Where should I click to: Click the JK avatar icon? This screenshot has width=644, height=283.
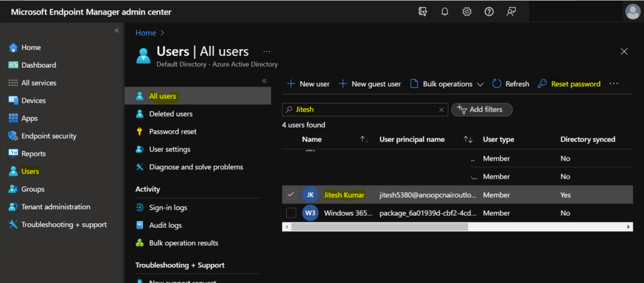pyautogui.click(x=311, y=195)
